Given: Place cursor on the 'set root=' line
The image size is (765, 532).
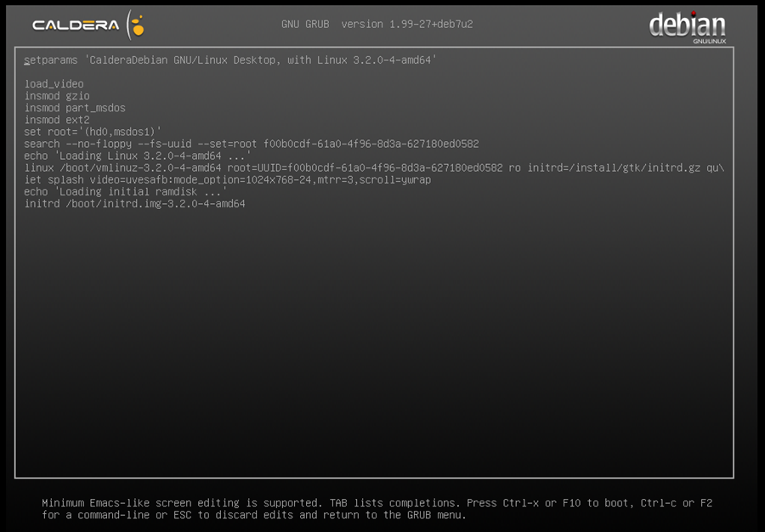Looking at the screenshot, I should pyautogui.click(x=93, y=132).
